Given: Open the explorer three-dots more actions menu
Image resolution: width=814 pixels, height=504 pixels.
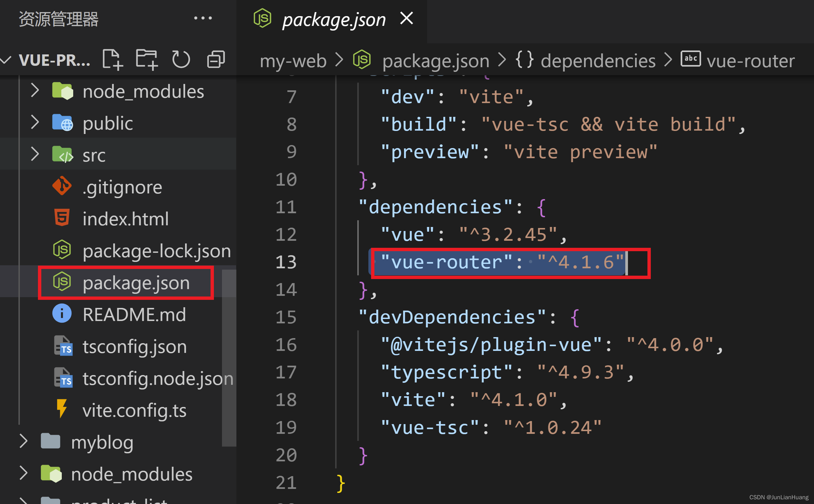Looking at the screenshot, I should [203, 18].
